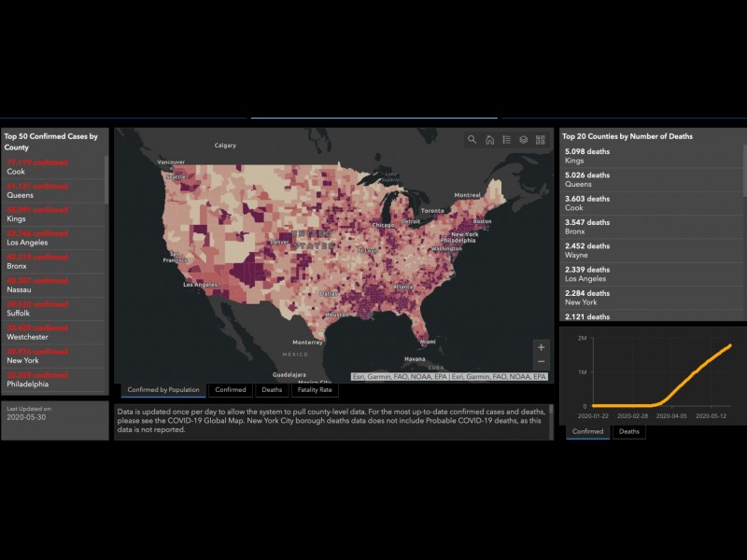Viewport: 747px width, 560px height.
Task: Open the basemap gallery grid icon
Action: point(540,140)
